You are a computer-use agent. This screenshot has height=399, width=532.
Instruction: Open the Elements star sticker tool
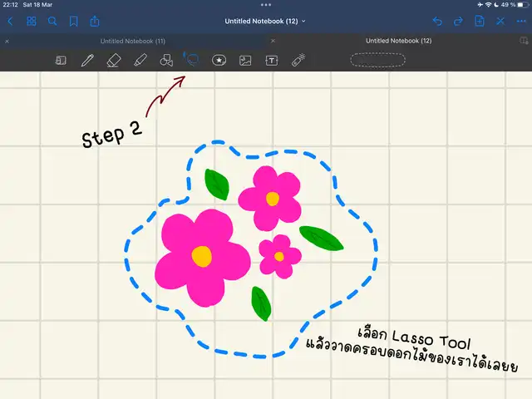pos(219,60)
